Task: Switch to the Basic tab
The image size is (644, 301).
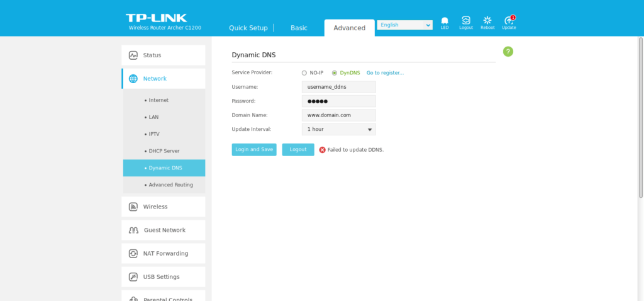Action: tap(299, 28)
